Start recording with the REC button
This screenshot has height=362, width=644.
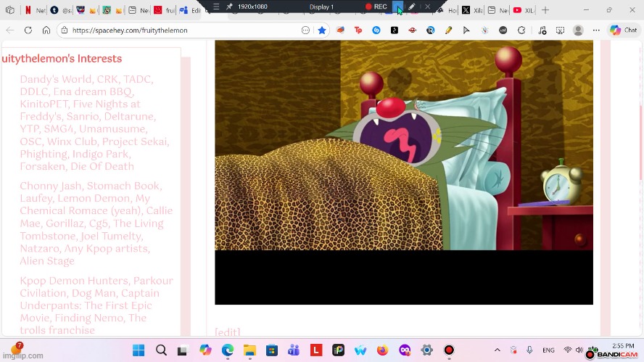(376, 7)
